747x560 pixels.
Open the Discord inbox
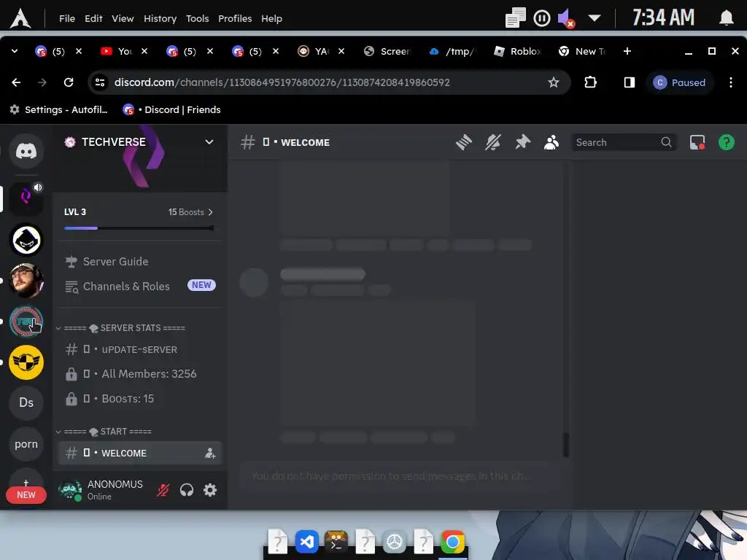click(x=697, y=142)
